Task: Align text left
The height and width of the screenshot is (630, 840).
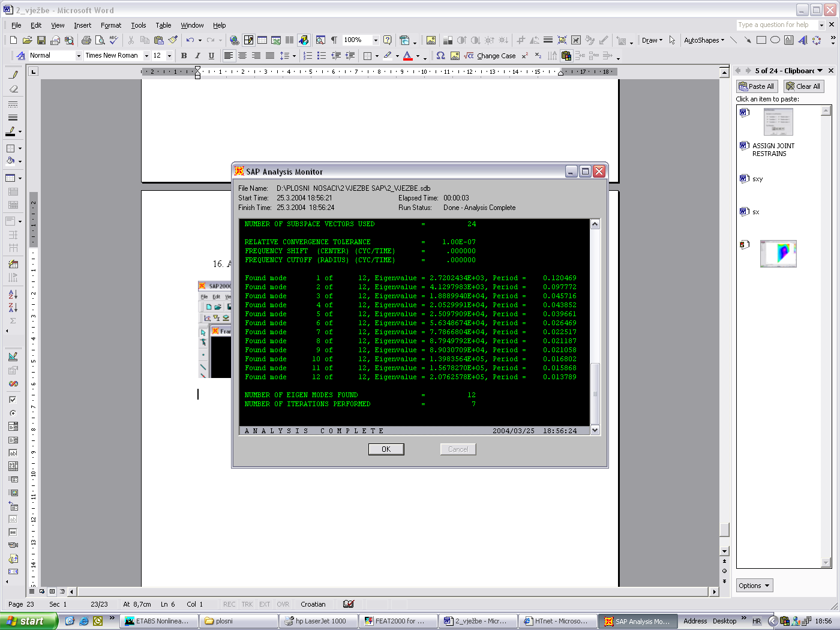Action: tap(229, 56)
